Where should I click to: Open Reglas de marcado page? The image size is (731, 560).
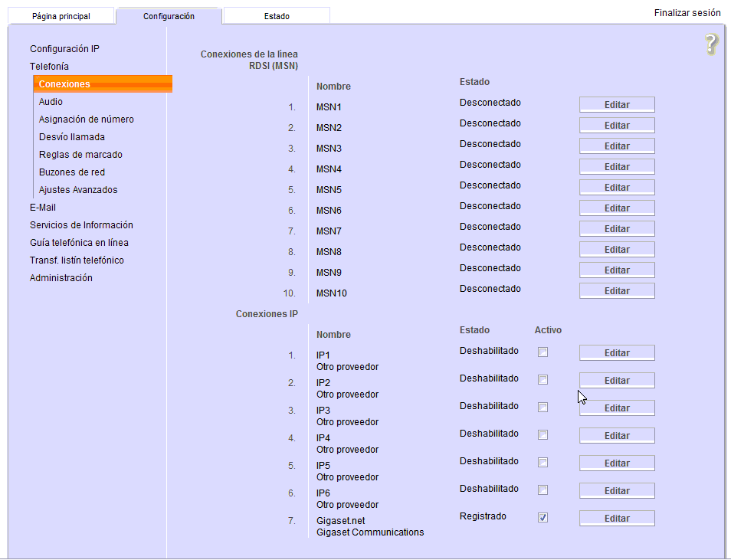point(80,155)
